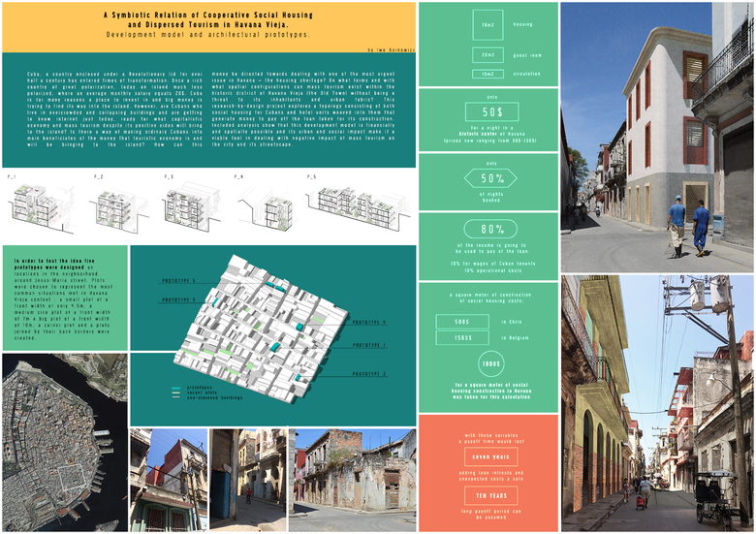The image size is (756, 534).
Task: Select the 70m2 housing box
Action: [x=488, y=25]
